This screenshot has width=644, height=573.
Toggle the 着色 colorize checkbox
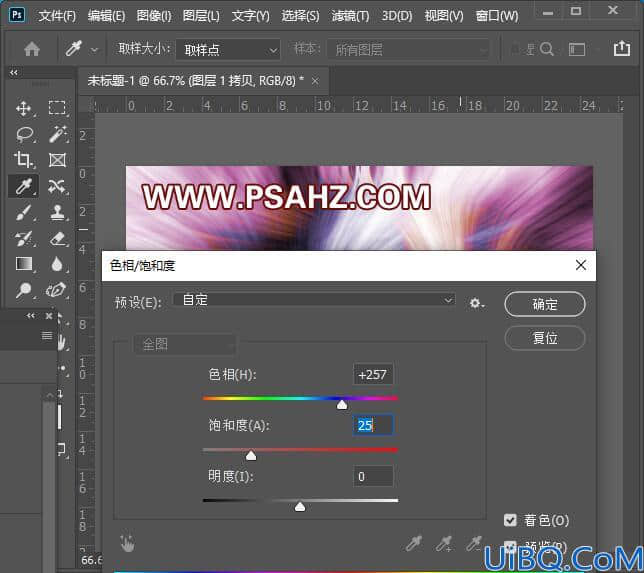pos(510,520)
